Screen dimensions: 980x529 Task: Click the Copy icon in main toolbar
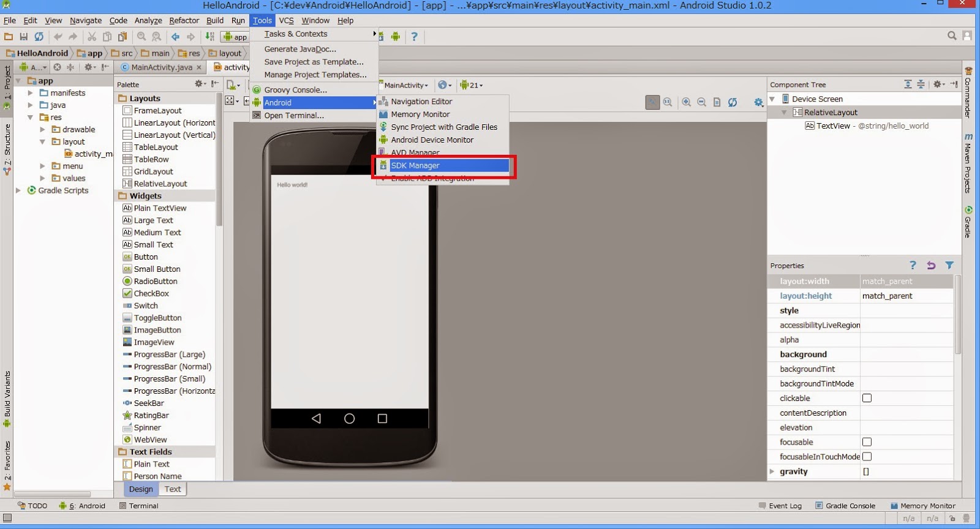click(x=107, y=37)
